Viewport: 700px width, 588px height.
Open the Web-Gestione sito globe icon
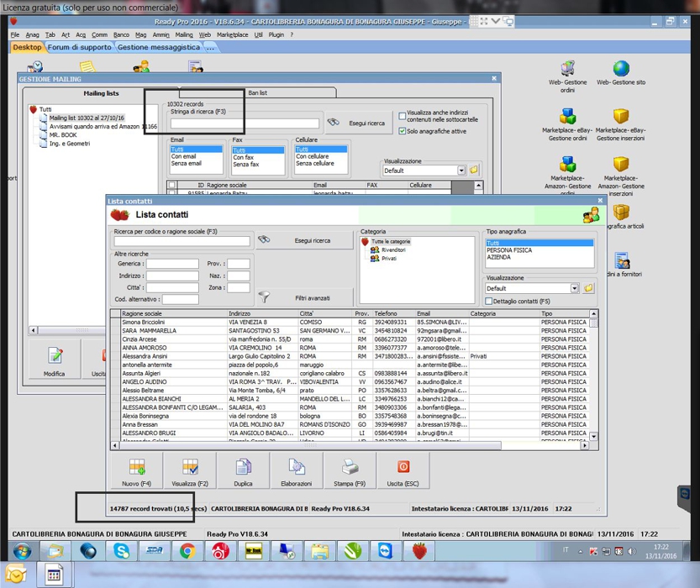(621, 69)
